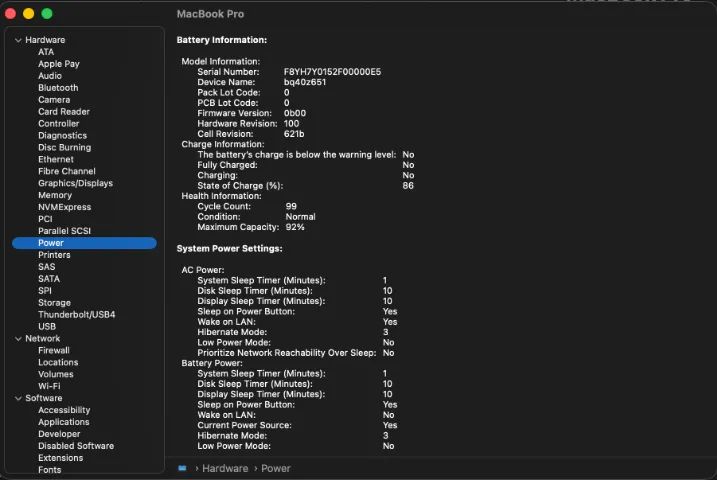Collapse the Hardware section chevron
Image resolution: width=717 pixels, height=480 pixels.
pos(18,40)
